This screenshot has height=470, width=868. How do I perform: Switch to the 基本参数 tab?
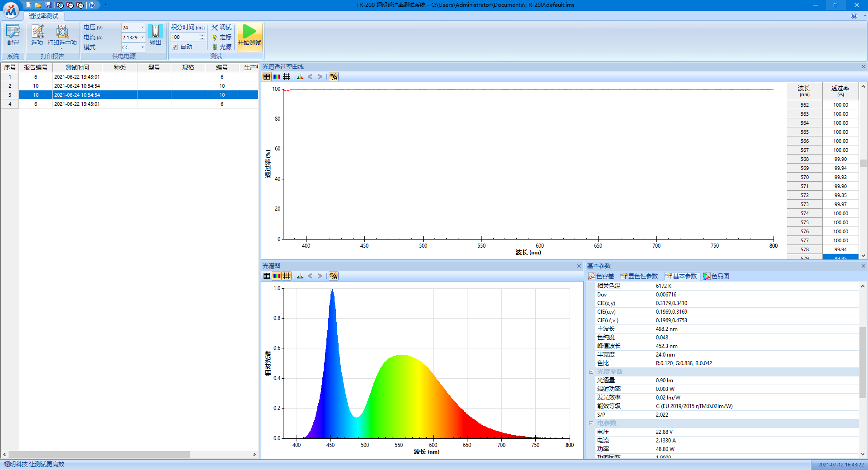(681, 276)
